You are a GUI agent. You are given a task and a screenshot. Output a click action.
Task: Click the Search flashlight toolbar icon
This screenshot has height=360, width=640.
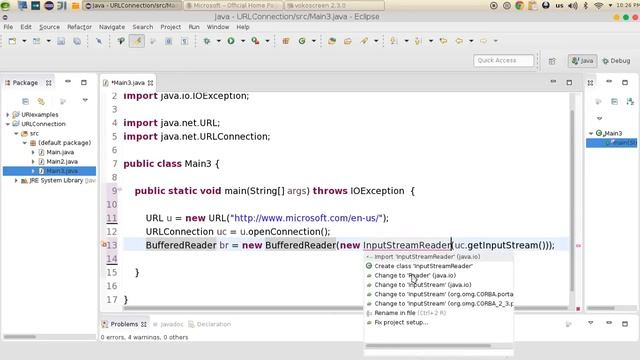[x=364, y=41]
